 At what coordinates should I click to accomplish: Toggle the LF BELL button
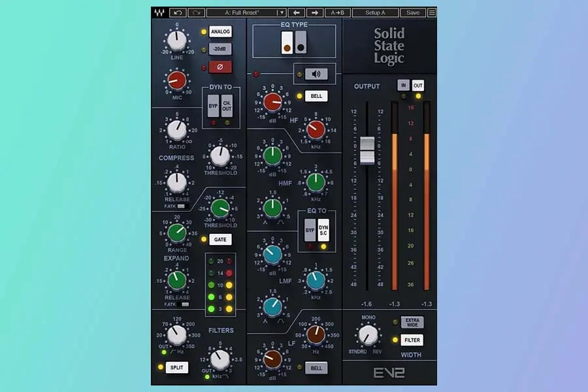(316, 368)
